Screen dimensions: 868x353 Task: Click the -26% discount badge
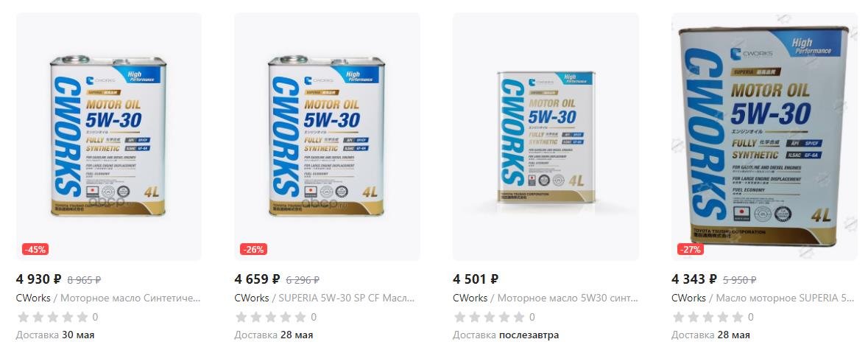pos(254,249)
